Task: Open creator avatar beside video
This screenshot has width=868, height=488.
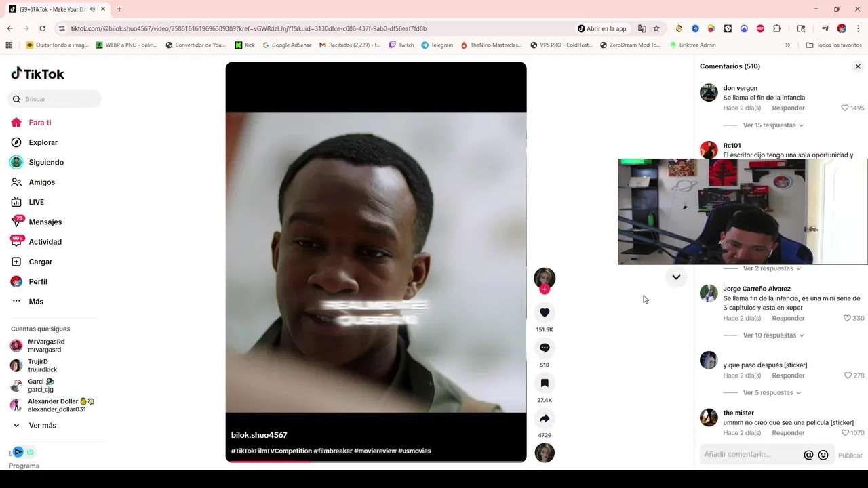Action: (x=545, y=278)
